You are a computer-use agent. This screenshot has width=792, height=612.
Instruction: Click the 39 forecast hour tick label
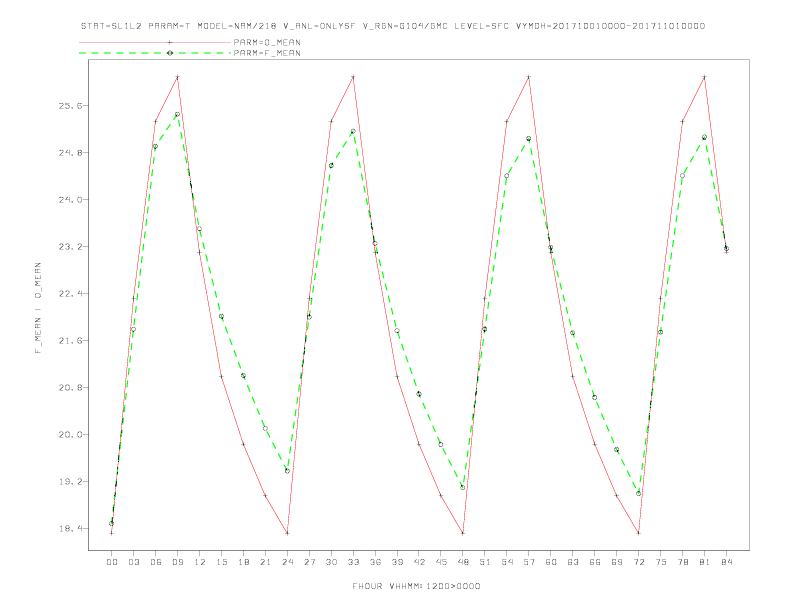click(397, 562)
